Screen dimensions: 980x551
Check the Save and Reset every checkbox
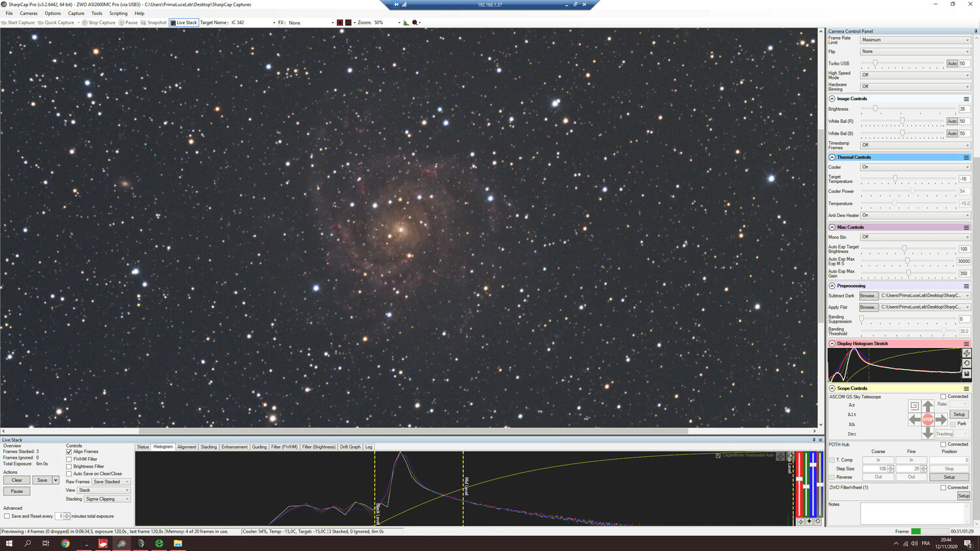pyautogui.click(x=7, y=516)
